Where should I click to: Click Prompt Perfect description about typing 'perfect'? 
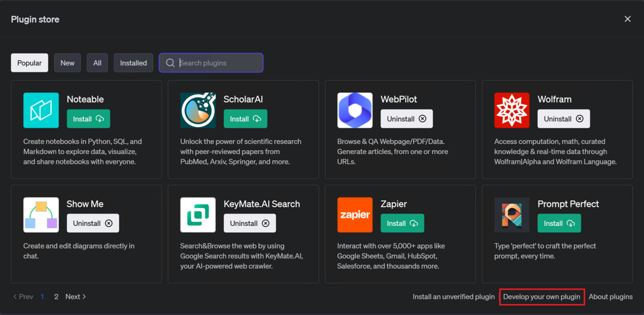545,251
